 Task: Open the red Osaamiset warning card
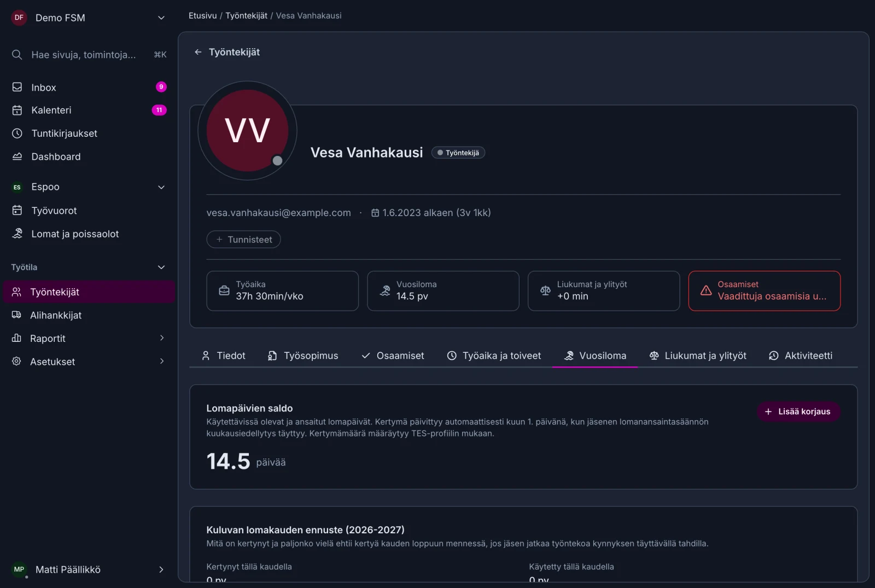coord(764,291)
